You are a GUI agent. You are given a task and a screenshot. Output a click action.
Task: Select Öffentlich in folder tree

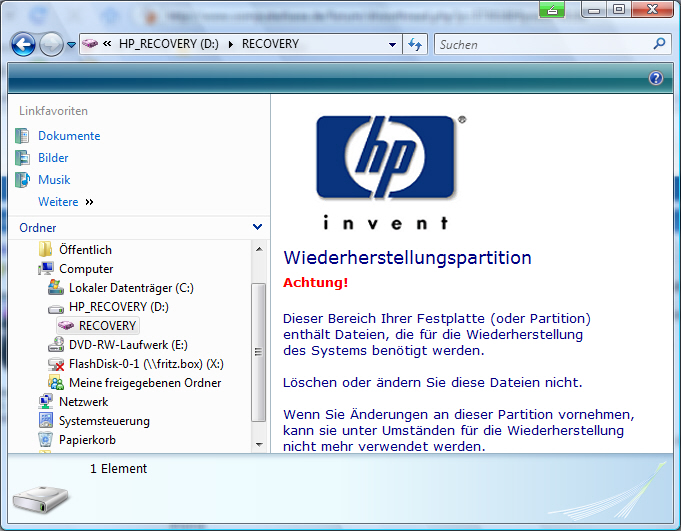click(x=86, y=250)
